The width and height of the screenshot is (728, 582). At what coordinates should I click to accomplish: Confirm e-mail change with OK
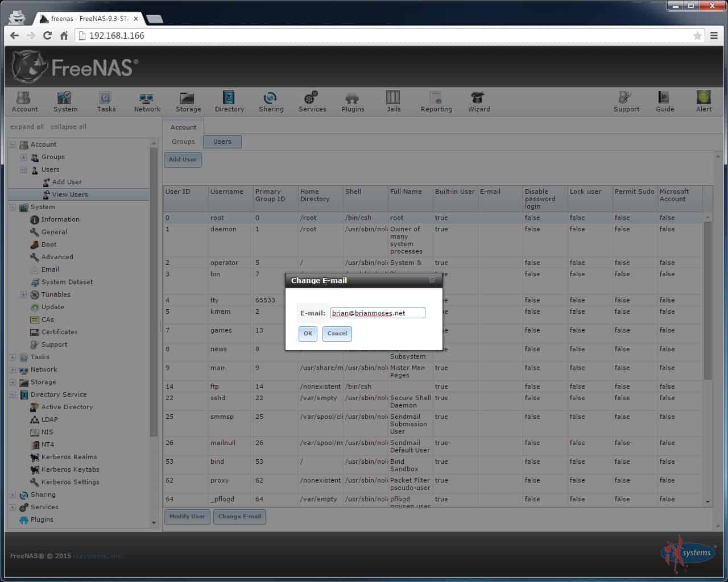308,334
